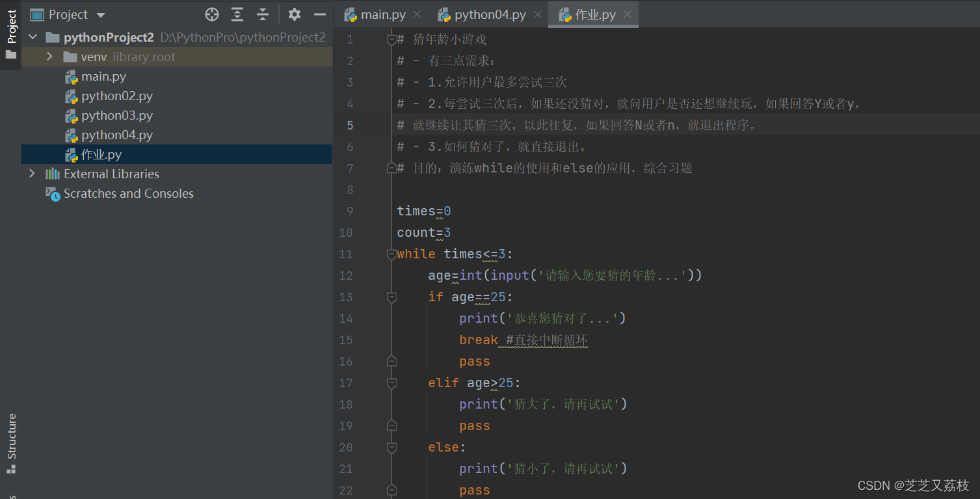The height and width of the screenshot is (499, 980).
Task: Select External Libraries in the tree
Action: click(x=177, y=174)
